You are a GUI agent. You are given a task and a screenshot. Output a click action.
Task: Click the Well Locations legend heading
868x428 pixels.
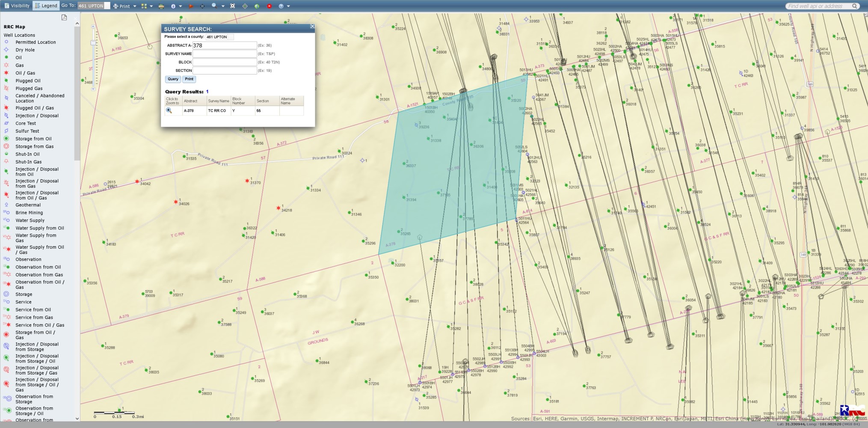click(x=19, y=35)
